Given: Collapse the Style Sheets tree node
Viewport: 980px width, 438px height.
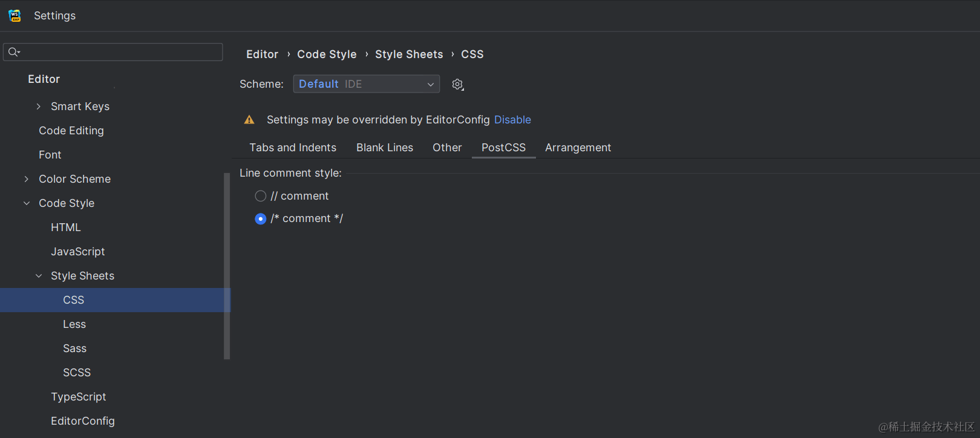Looking at the screenshot, I should tap(39, 276).
